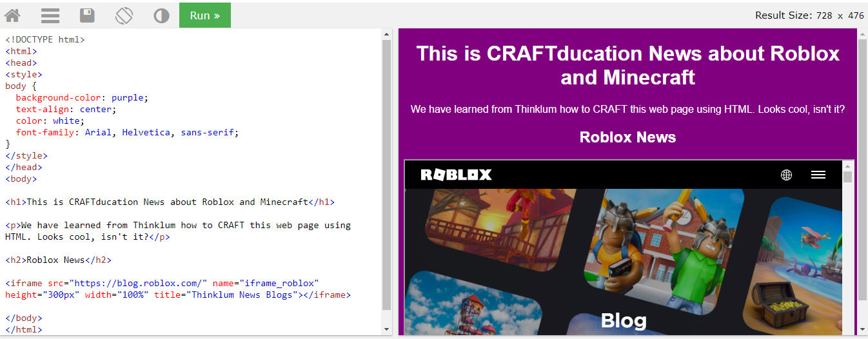
Task: Click the h1 CRAFTducation code line
Action: click(x=170, y=202)
